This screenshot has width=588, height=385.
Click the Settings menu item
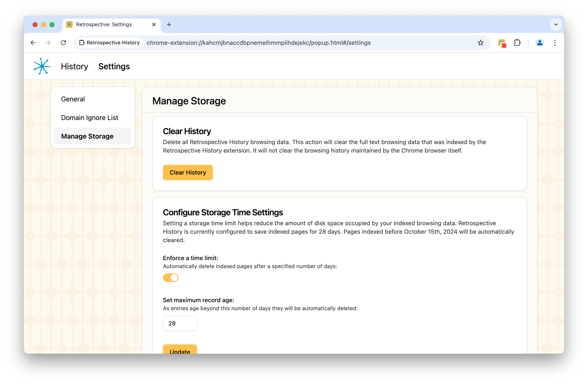coord(114,66)
